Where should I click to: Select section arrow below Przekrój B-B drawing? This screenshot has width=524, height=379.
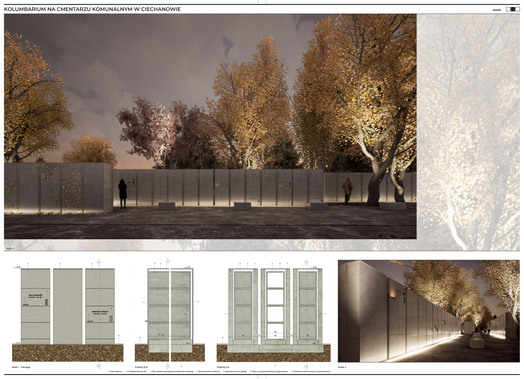(168, 366)
